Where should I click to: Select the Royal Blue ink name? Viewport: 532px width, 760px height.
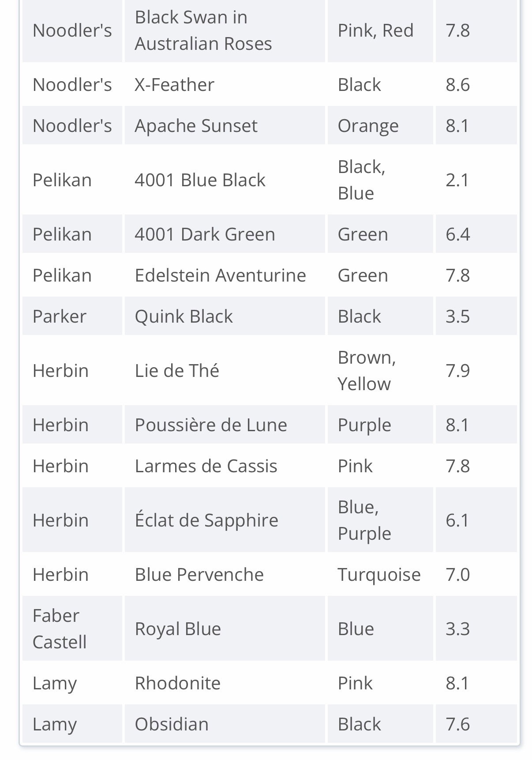tap(178, 629)
